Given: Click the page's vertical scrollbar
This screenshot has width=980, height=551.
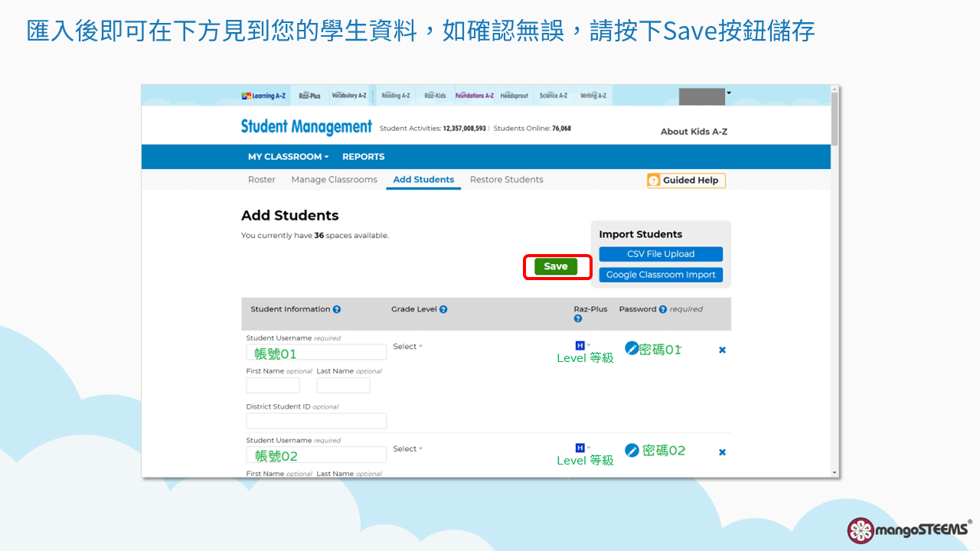Looking at the screenshot, I should click(x=835, y=118).
